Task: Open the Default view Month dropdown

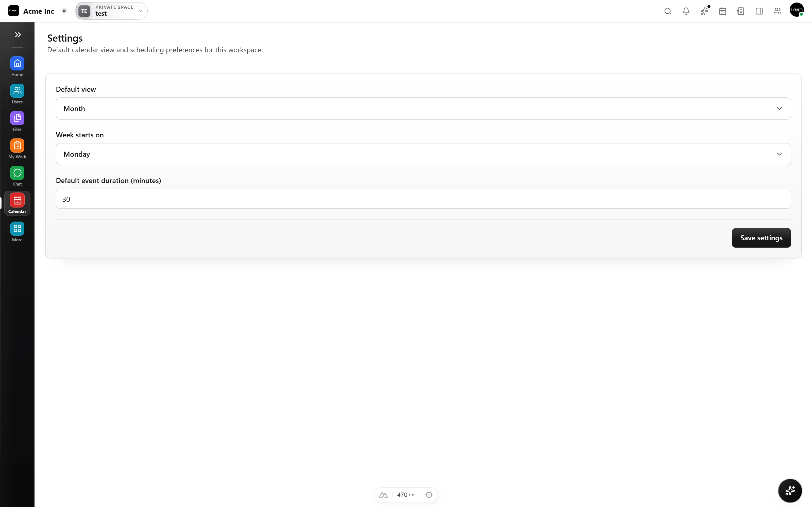Action: tap(423, 108)
